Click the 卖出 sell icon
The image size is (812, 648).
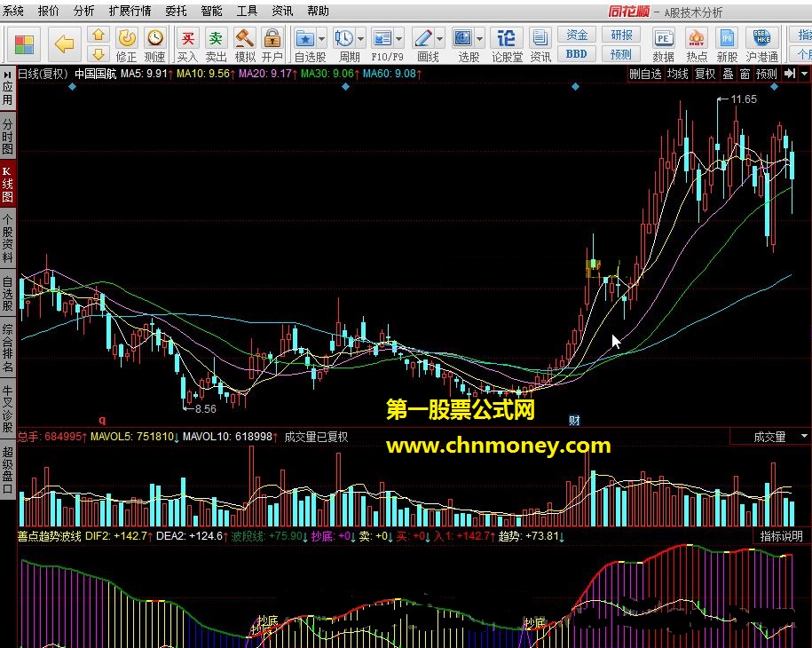(x=216, y=44)
